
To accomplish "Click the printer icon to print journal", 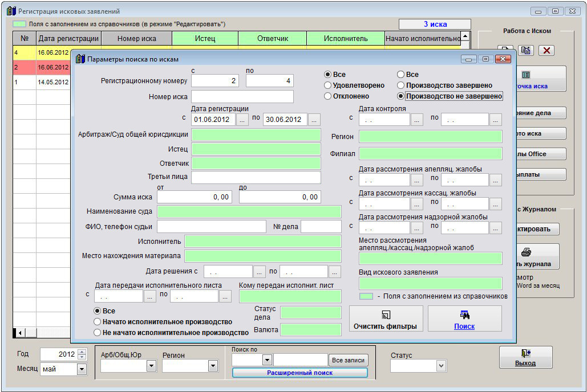I will click(526, 252).
